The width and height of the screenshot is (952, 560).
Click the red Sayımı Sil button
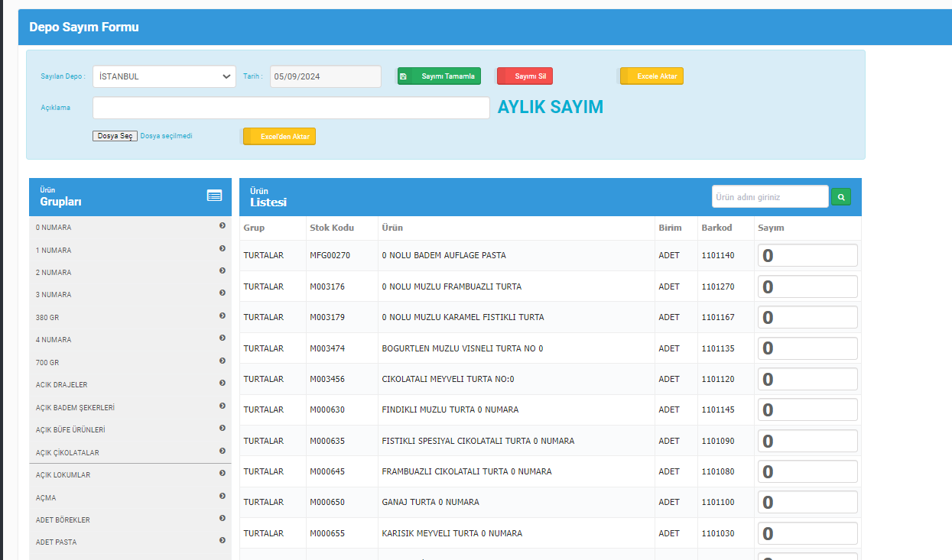click(x=525, y=76)
